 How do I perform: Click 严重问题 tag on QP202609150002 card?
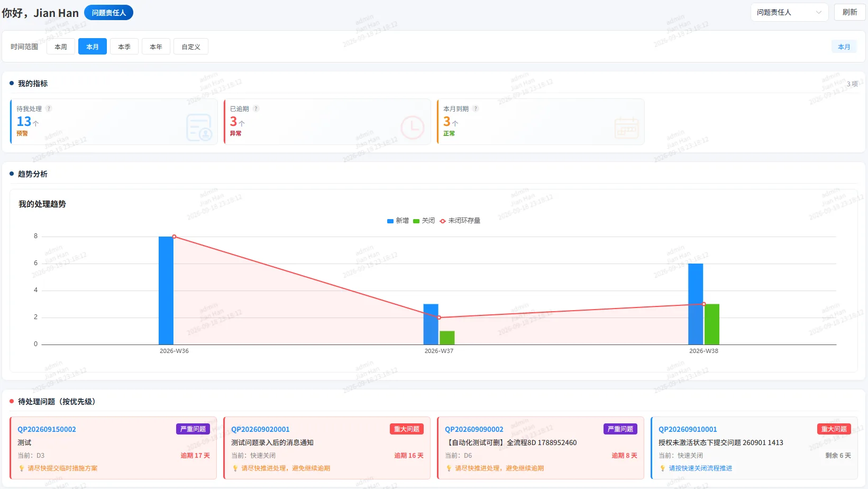(193, 429)
